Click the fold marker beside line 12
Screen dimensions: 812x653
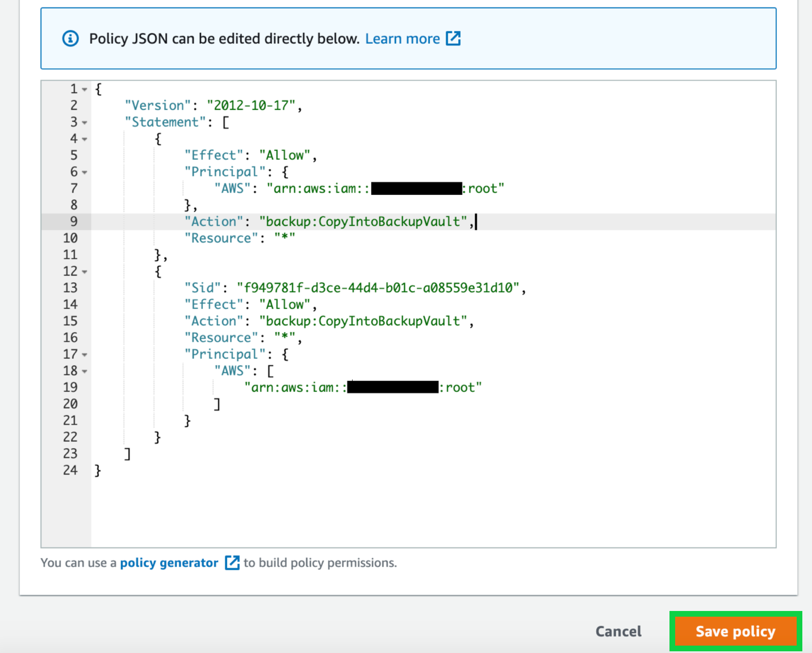click(84, 272)
